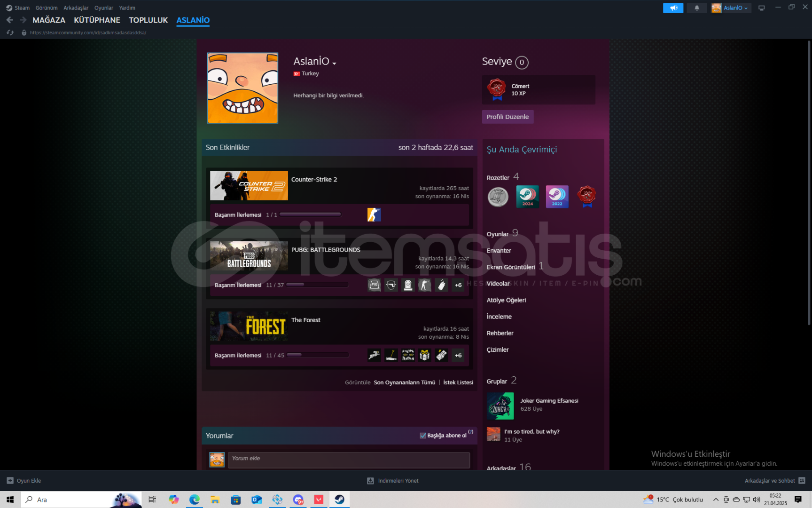Show six more PUBG achievements
Viewport: 812px width, 508px height.
pos(458,285)
